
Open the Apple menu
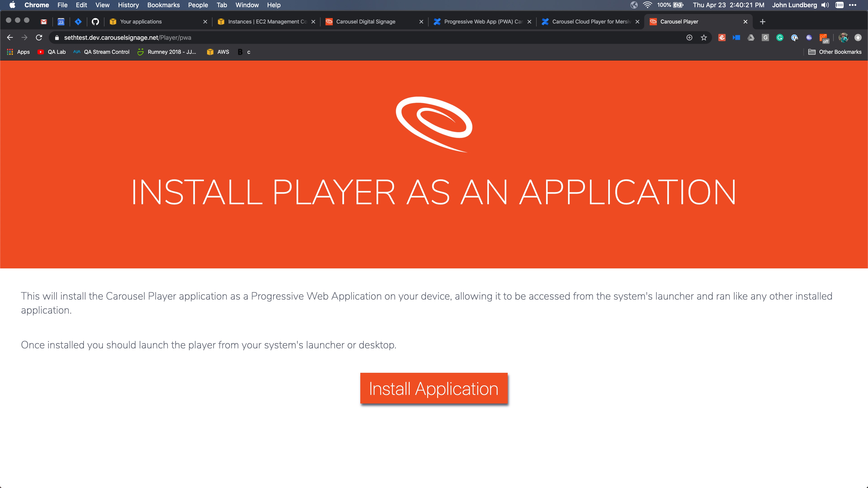pyautogui.click(x=12, y=5)
